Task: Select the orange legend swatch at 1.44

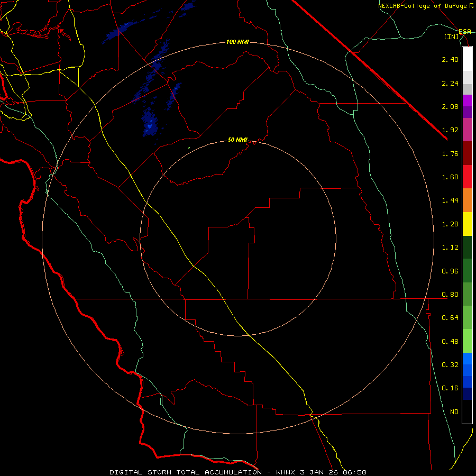Action: 467,200
